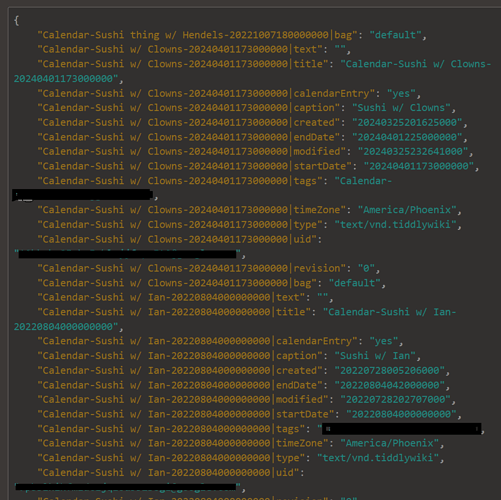Screen dimensions: 501x500
Task: Select the "default" value on first line
Action: 396,35
